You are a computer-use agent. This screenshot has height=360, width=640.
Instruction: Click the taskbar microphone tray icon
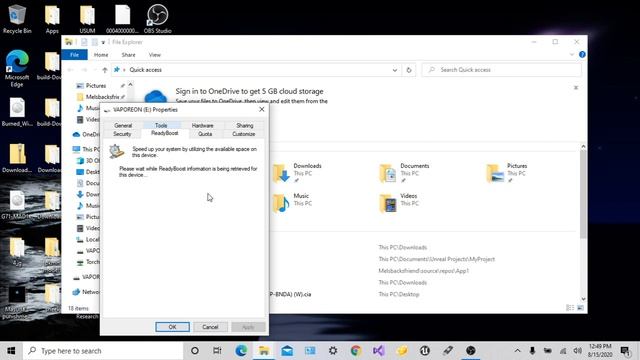coord(532,351)
